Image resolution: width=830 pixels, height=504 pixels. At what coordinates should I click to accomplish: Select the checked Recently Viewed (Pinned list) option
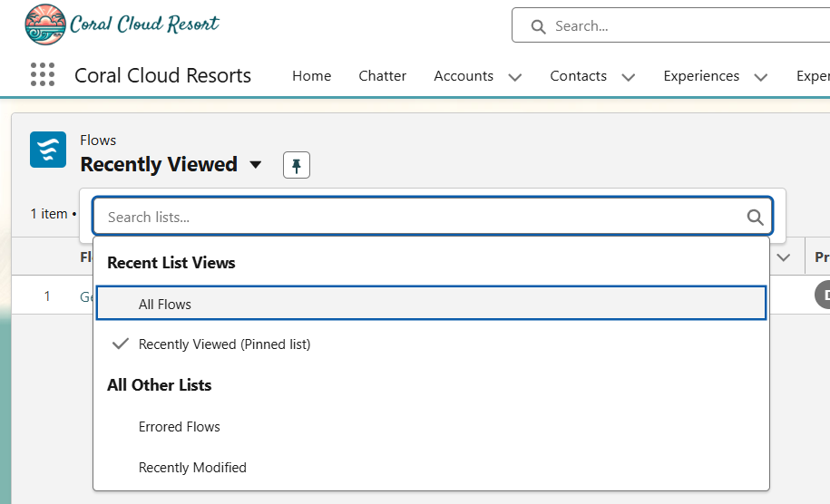pyautogui.click(x=224, y=344)
